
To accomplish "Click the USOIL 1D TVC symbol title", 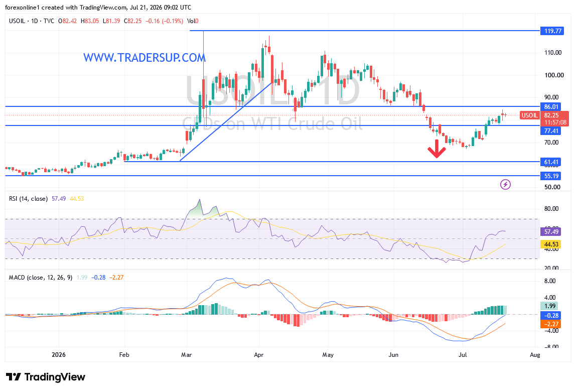I will (x=32, y=21).
